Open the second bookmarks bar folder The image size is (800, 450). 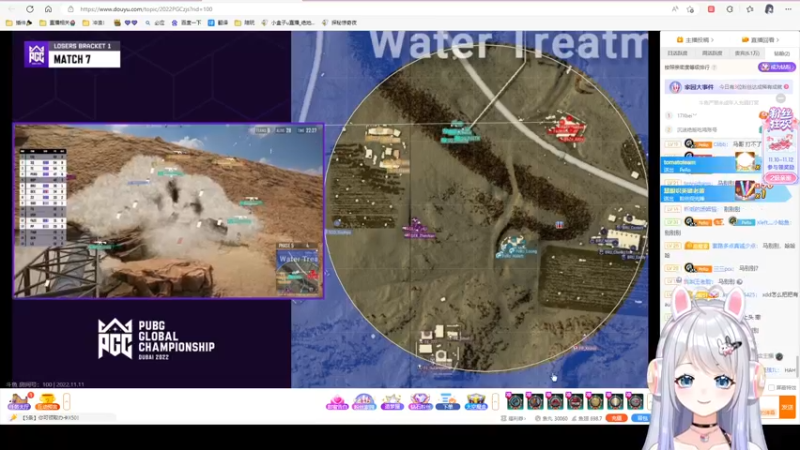(58, 22)
